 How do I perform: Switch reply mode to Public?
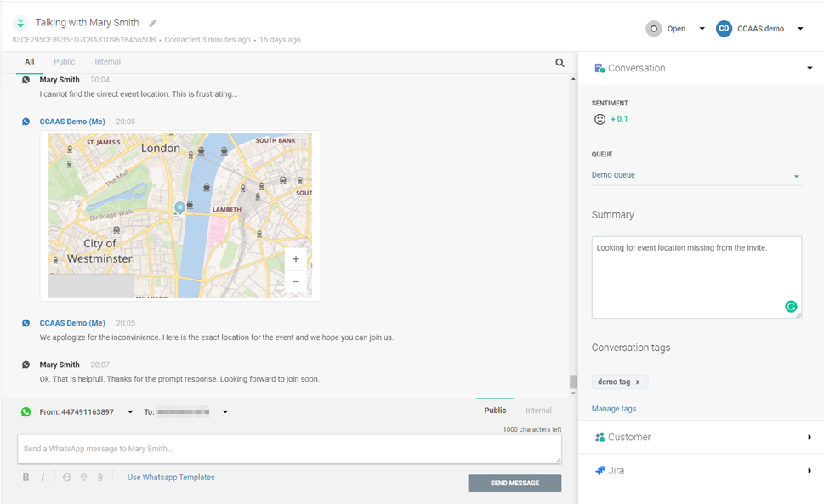[x=495, y=411]
